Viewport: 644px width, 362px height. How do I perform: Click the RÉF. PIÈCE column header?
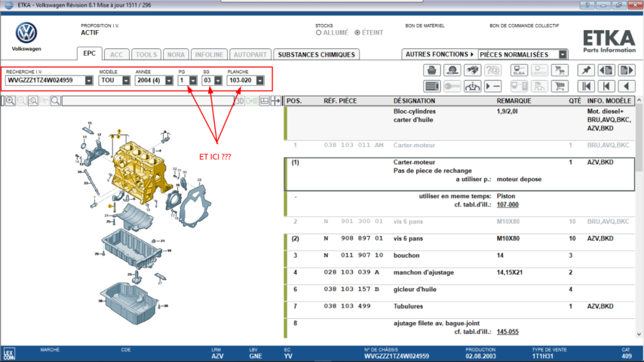pos(340,100)
